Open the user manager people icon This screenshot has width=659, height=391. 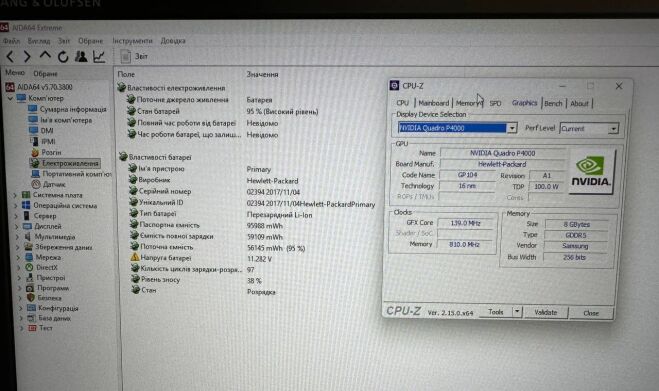(81, 56)
